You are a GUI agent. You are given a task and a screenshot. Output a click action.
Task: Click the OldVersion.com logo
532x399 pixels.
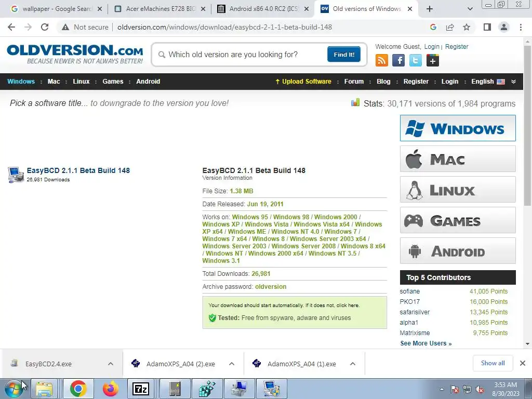(x=75, y=54)
